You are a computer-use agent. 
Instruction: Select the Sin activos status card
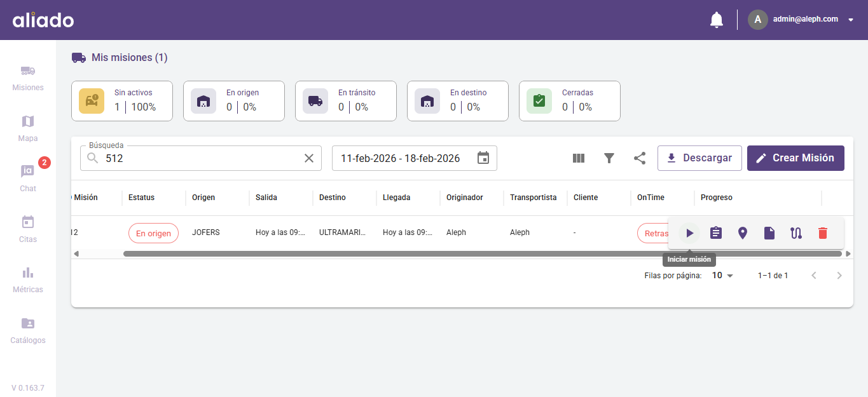click(122, 101)
